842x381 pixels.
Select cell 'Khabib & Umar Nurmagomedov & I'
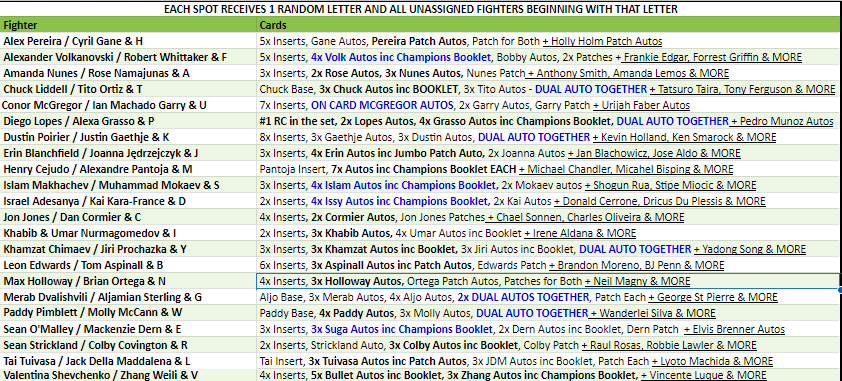tap(129, 233)
